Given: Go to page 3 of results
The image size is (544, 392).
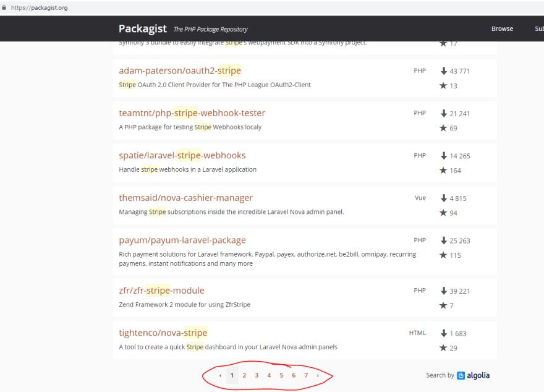Looking at the screenshot, I should click(257, 375).
